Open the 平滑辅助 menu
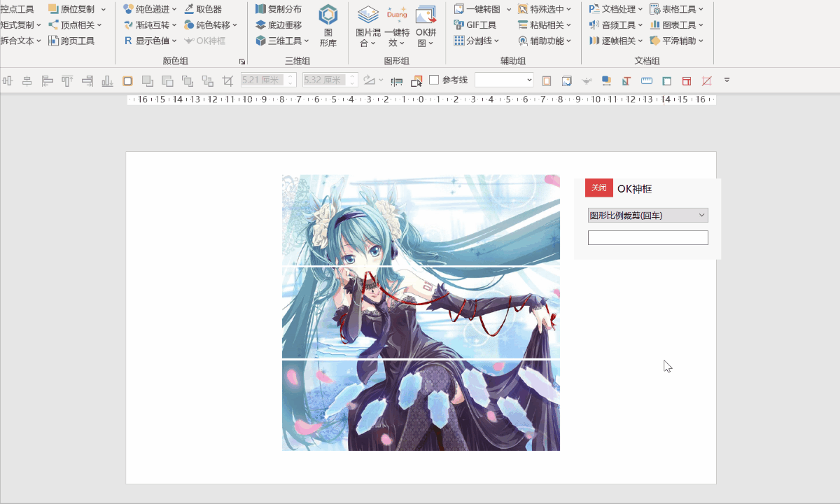Image resolution: width=840 pixels, height=504 pixels. pos(677,41)
